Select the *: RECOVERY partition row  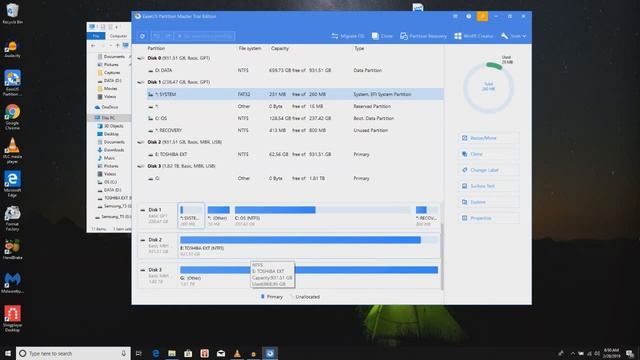(295, 130)
